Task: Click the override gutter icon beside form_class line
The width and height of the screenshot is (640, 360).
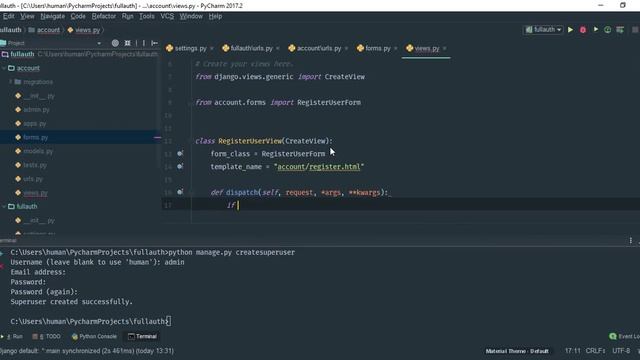Action: (x=180, y=153)
